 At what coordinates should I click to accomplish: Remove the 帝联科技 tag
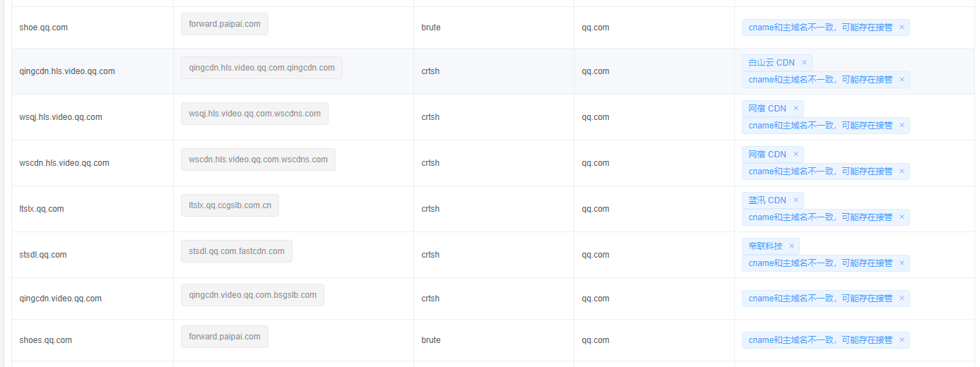click(791, 246)
